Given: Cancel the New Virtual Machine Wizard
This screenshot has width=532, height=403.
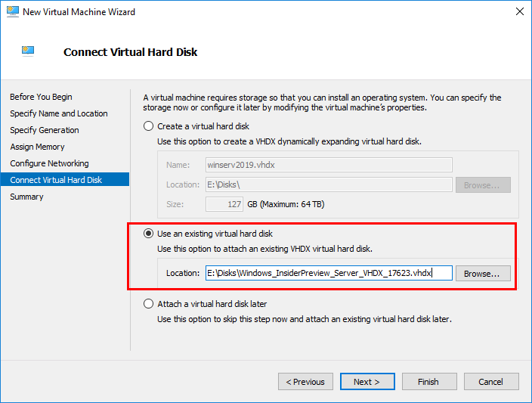Looking at the screenshot, I should [491, 382].
